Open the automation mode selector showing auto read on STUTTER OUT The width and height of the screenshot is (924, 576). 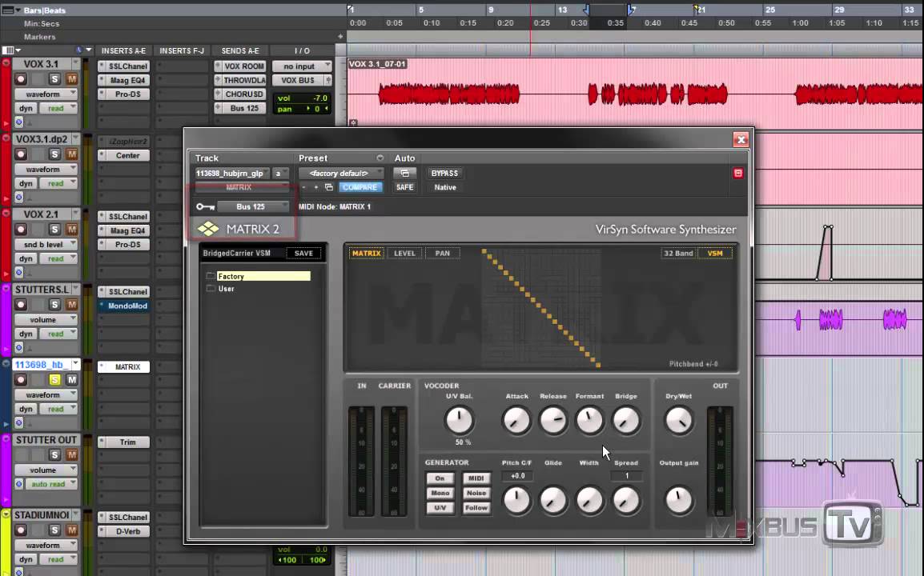[52, 484]
